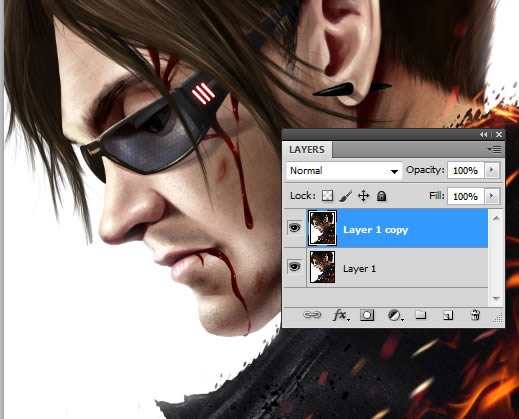519x419 pixels.
Task: Open the Normal blend mode dropdown
Action: (x=344, y=171)
